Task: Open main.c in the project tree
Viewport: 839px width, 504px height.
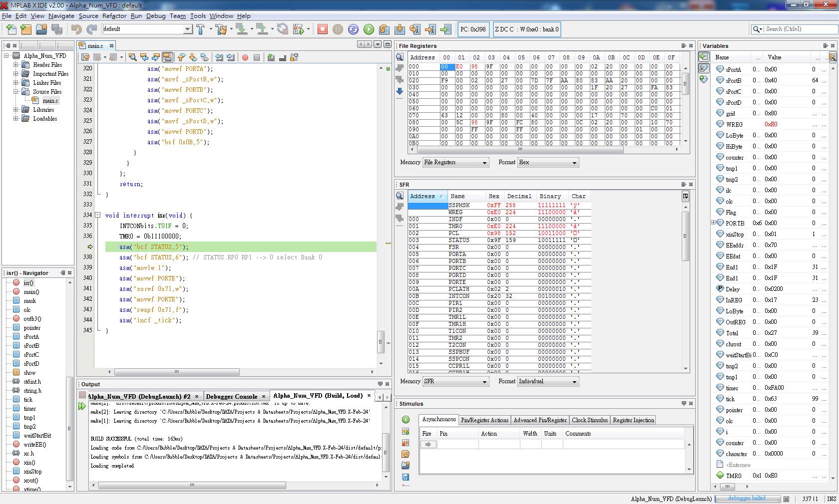Action: point(50,101)
